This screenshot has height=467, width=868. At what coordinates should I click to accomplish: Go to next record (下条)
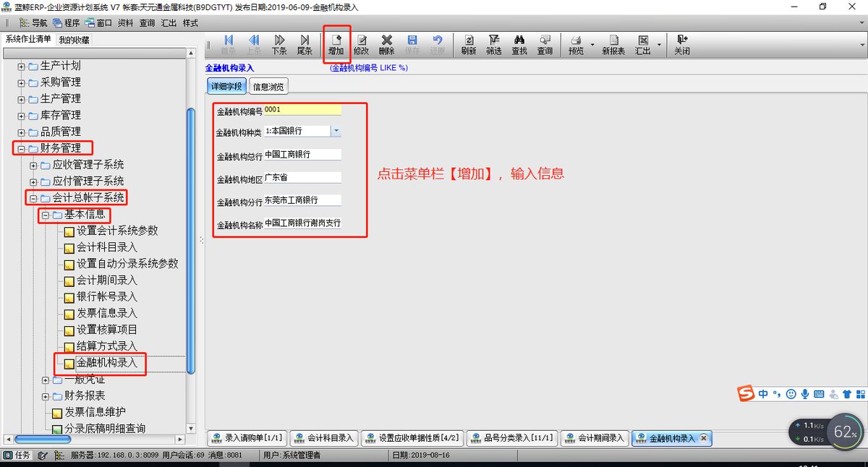point(279,45)
